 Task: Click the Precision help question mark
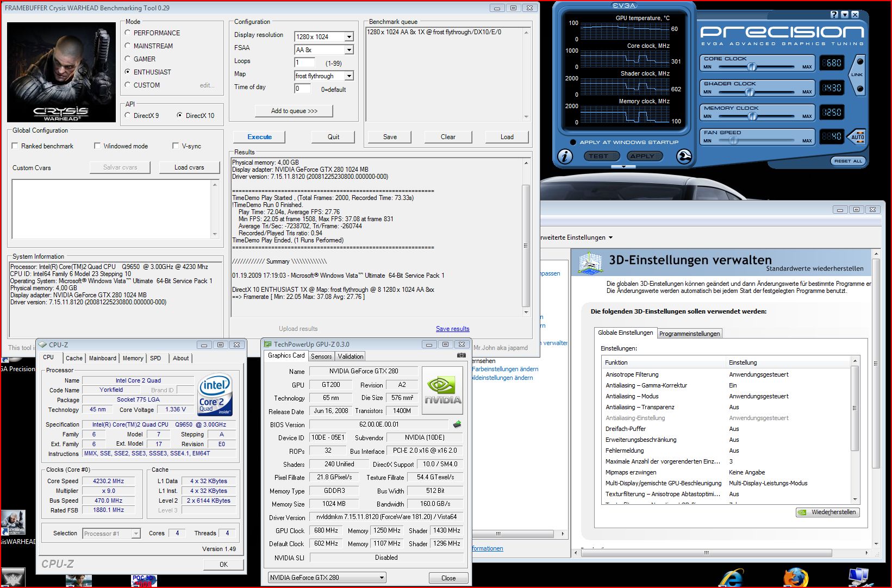(834, 15)
